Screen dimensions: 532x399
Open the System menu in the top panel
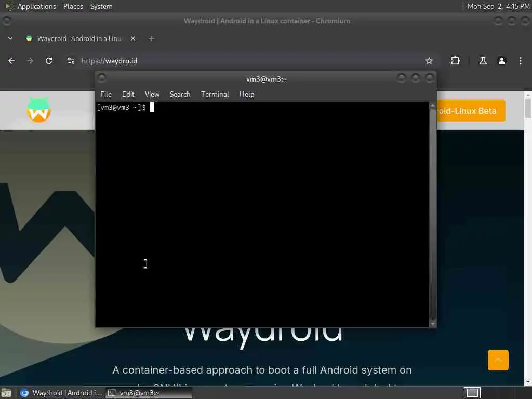[101, 6]
